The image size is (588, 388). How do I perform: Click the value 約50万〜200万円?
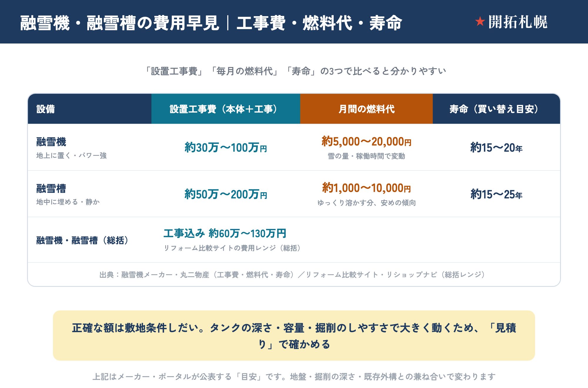225,194
